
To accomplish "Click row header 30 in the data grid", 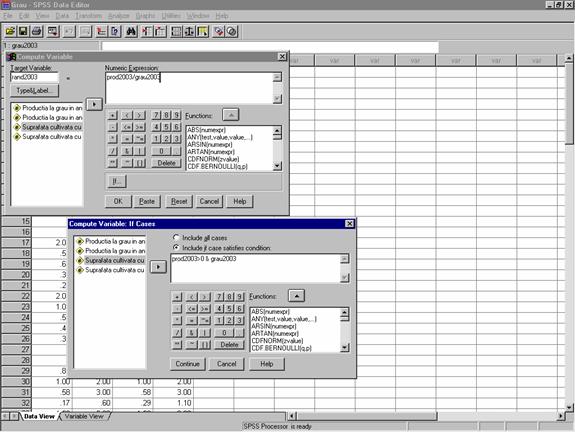I will [17, 382].
